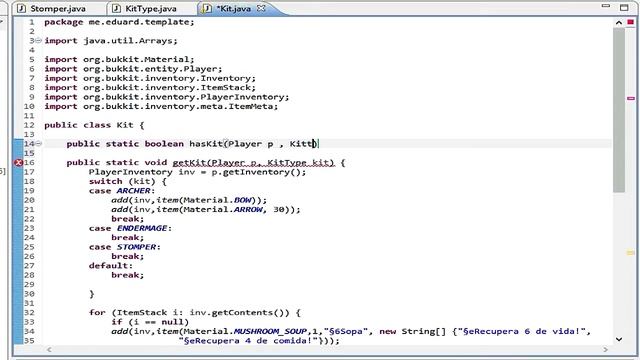This screenshot has height=360, width=640.
Task: Click the hasKit method name on line 14
Action: click(x=206, y=144)
